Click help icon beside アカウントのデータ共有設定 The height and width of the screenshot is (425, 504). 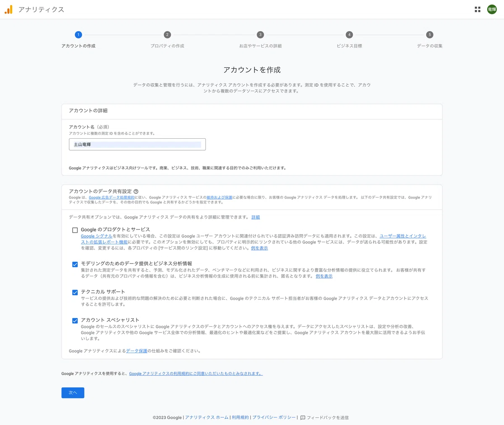[x=136, y=192]
